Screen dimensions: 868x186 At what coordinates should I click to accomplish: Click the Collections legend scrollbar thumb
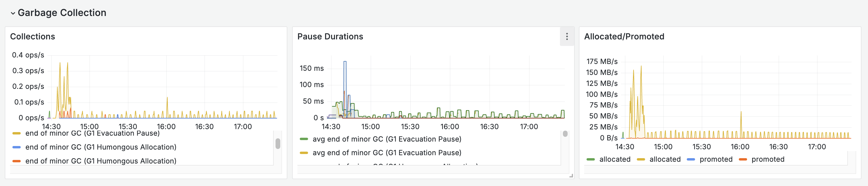point(278,143)
